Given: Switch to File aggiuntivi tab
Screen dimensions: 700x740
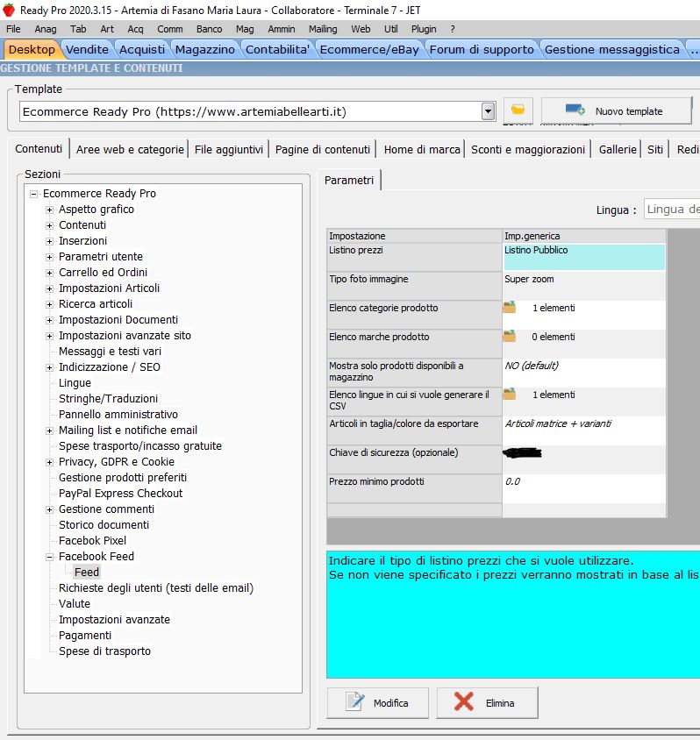Looking at the screenshot, I should click(x=229, y=150).
